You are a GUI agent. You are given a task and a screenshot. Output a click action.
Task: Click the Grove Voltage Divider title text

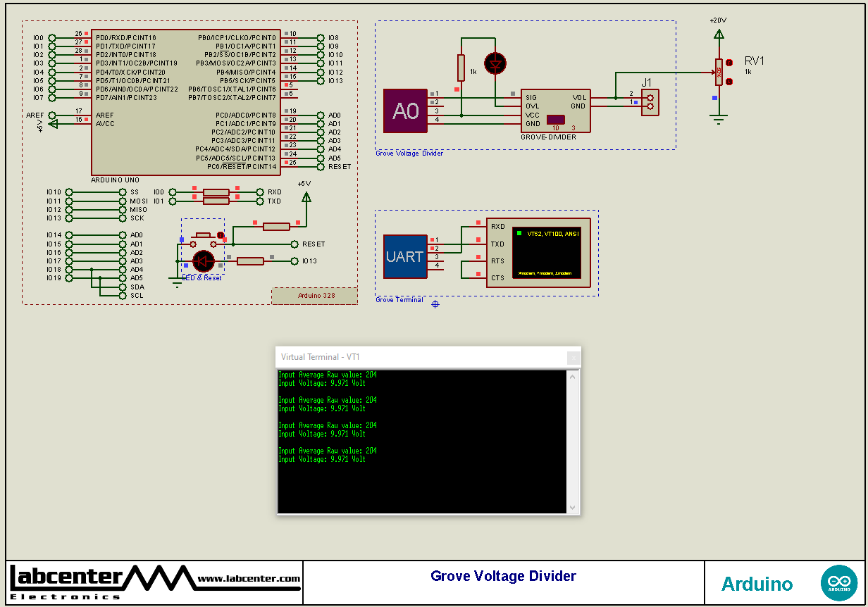click(x=502, y=576)
